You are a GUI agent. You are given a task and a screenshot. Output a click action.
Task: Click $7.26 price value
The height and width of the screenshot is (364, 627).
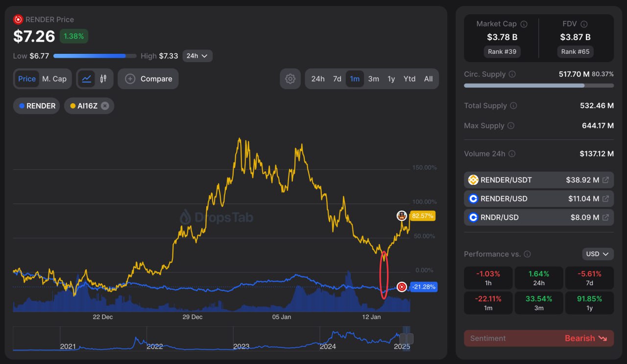34,36
